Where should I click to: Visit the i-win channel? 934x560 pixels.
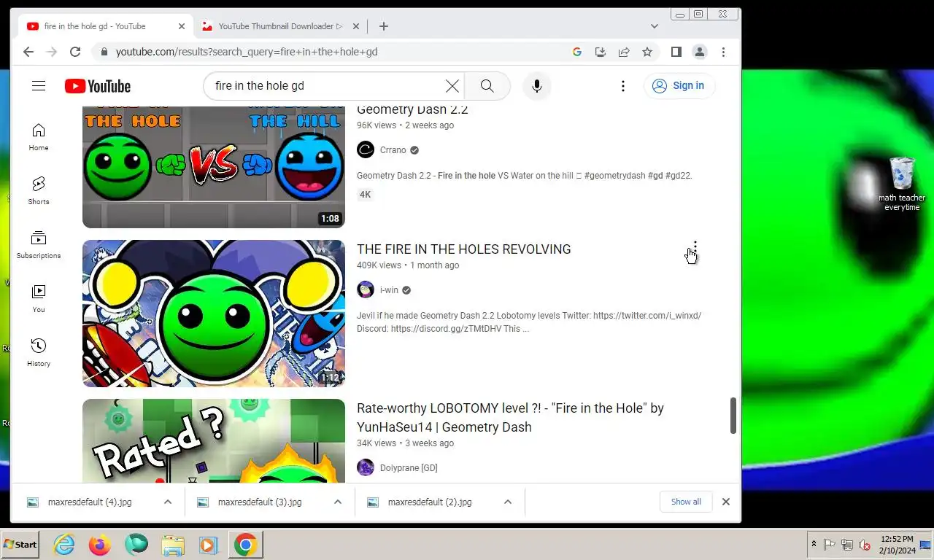click(389, 290)
